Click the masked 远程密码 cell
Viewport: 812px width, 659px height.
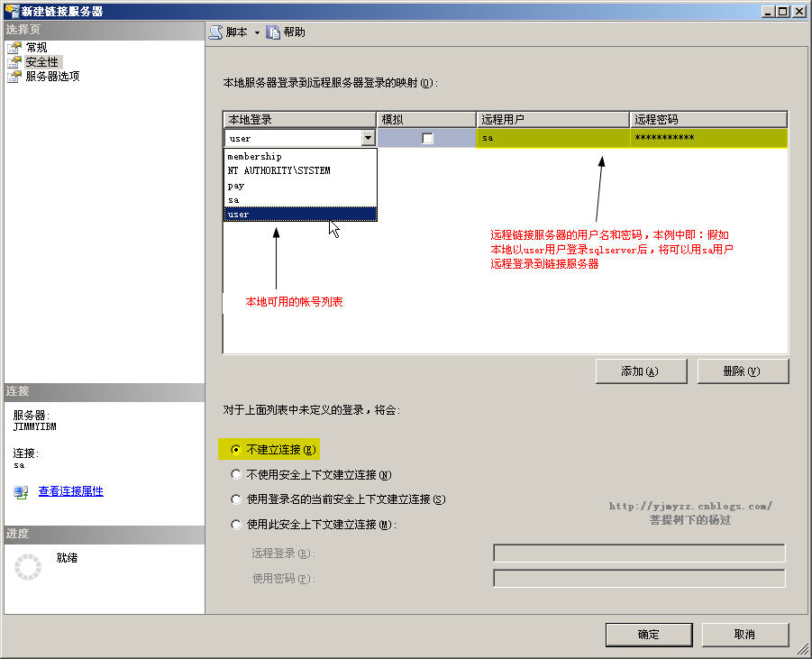[708, 138]
